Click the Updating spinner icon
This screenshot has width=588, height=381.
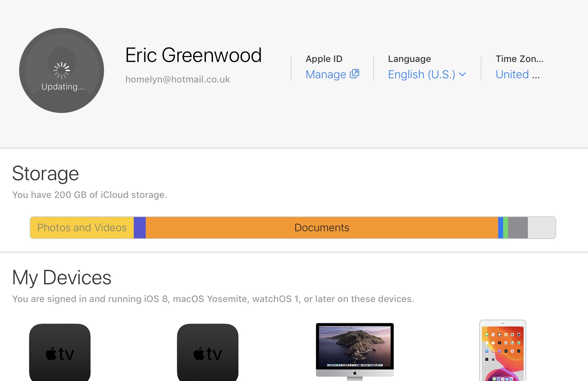click(x=62, y=70)
